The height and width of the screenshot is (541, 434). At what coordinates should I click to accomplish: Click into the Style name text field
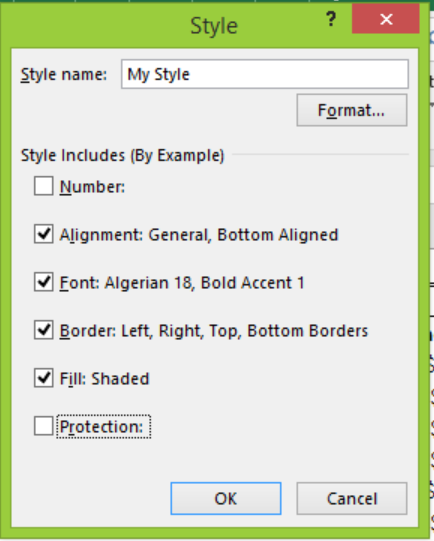pyautogui.click(x=265, y=74)
